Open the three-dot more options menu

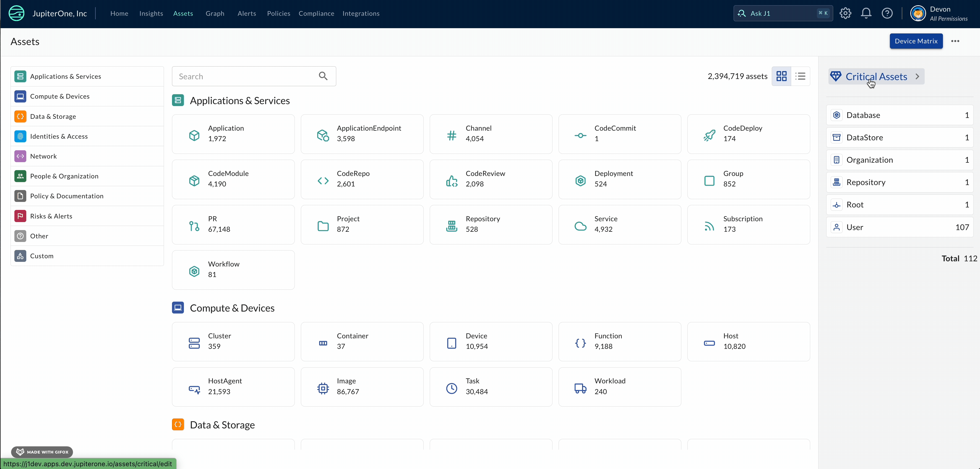pyautogui.click(x=955, y=41)
